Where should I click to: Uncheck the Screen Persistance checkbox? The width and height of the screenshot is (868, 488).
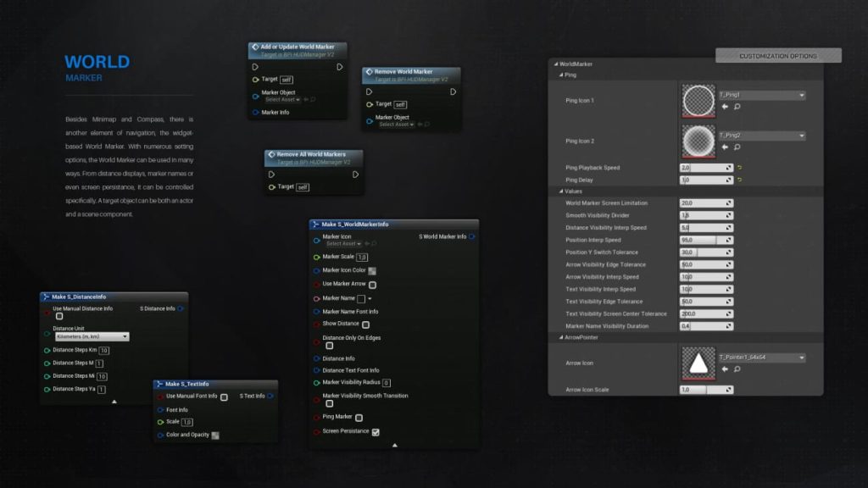pyautogui.click(x=376, y=432)
